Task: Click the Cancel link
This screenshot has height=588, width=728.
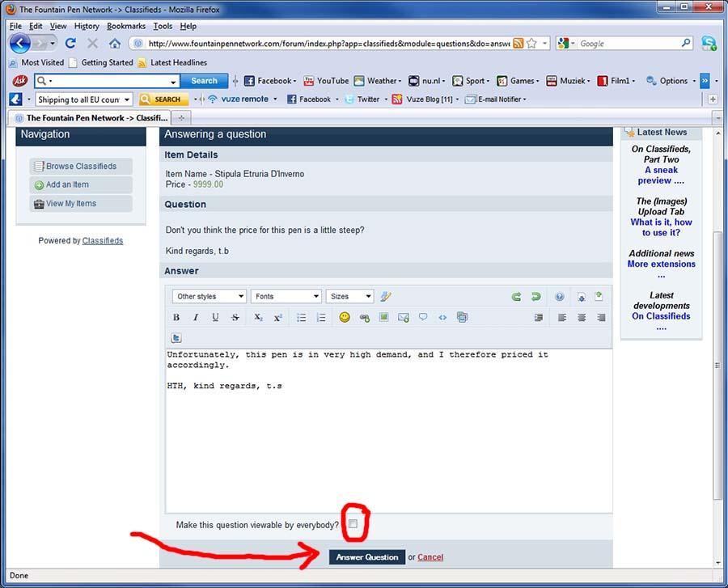Action: point(430,557)
